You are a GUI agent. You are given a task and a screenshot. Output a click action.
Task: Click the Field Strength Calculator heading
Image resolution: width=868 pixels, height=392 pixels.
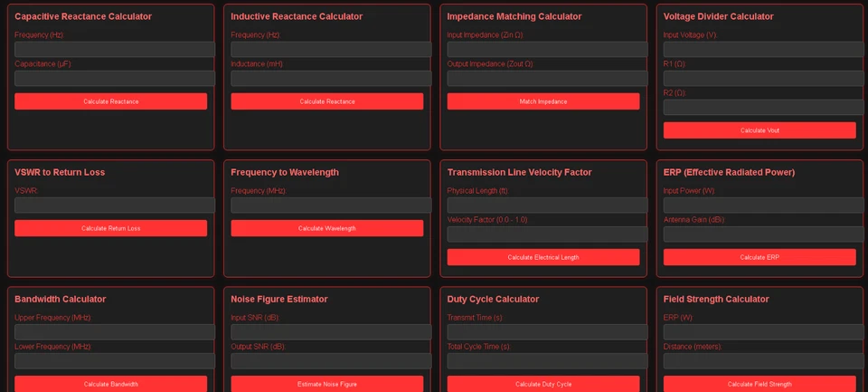pyautogui.click(x=716, y=300)
